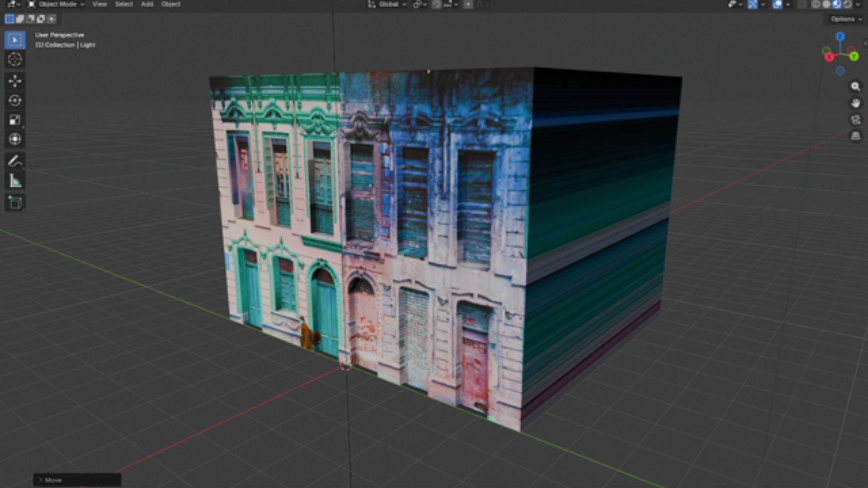Open the View menu
Screen dimensions: 868x488
pyautogui.click(x=99, y=5)
